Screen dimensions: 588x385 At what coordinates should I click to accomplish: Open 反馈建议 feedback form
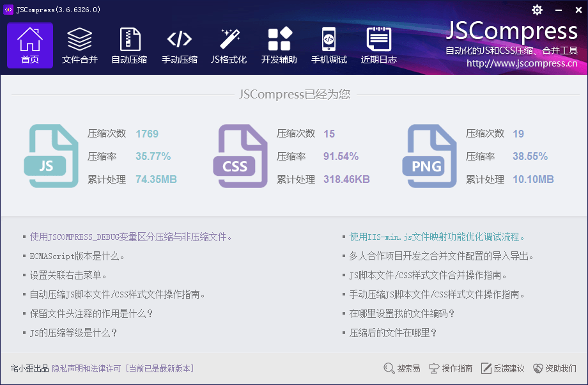coord(502,368)
